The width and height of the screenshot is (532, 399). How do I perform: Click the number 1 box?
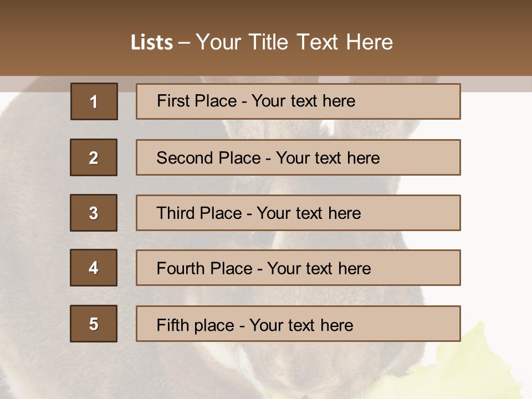94,101
